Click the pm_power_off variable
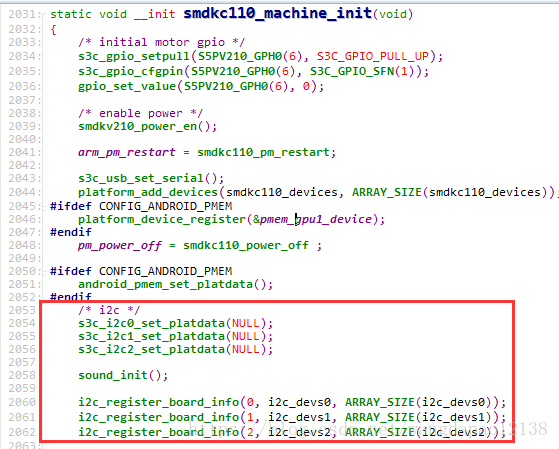 point(120,246)
